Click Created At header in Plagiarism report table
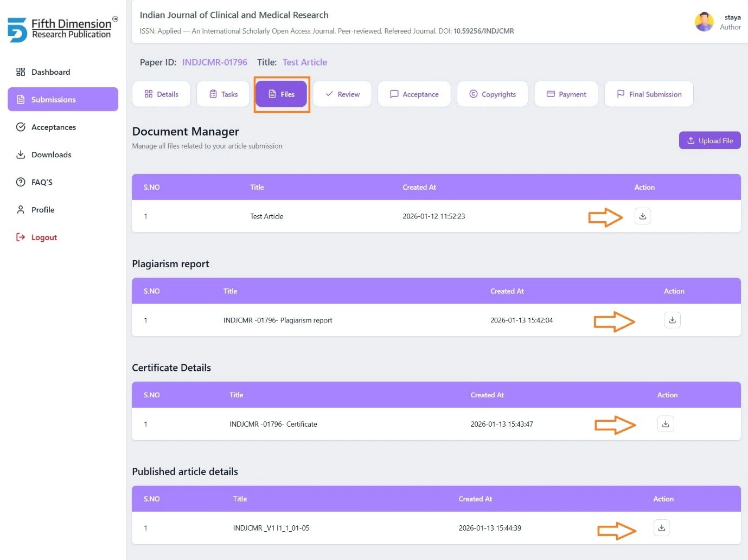 (x=507, y=291)
